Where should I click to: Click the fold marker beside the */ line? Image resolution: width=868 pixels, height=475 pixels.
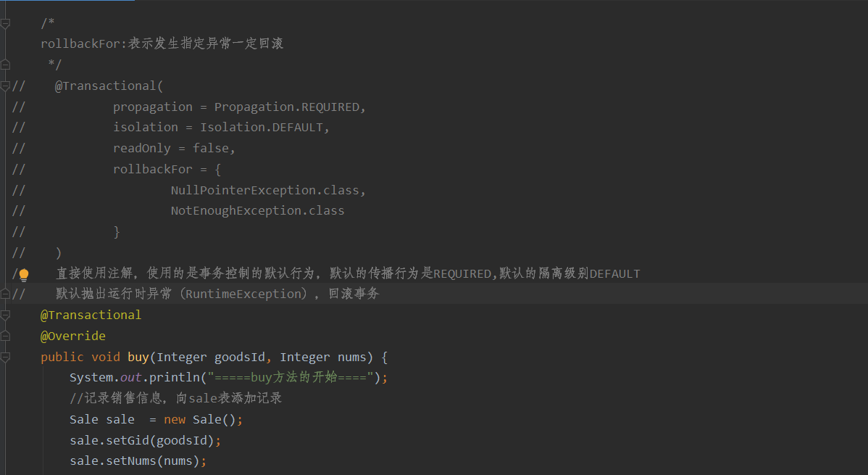[x=6, y=65]
